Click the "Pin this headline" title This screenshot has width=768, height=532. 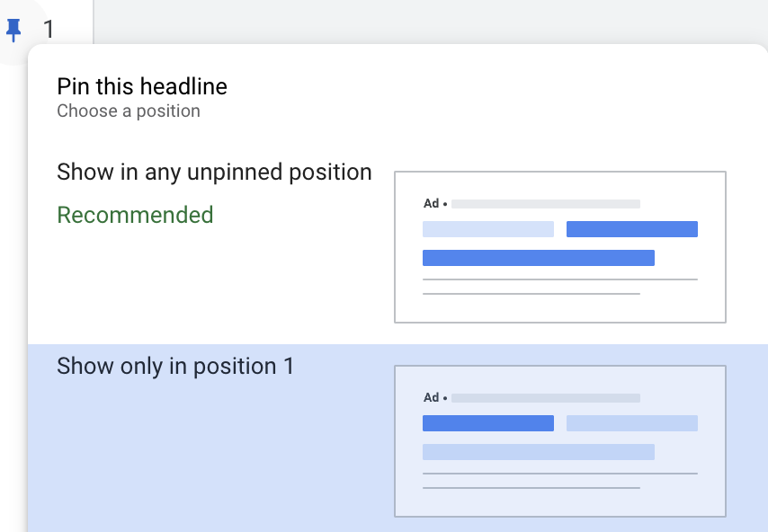coord(142,87)
